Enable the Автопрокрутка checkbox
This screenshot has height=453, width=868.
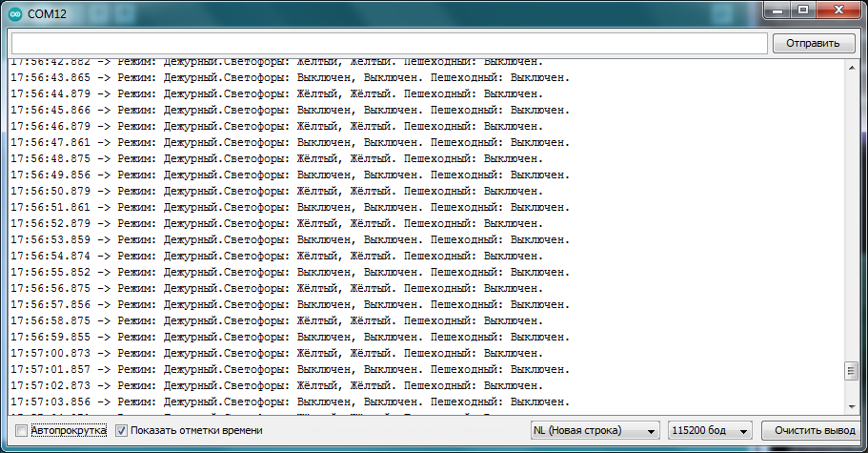click(x=22, y=431)
